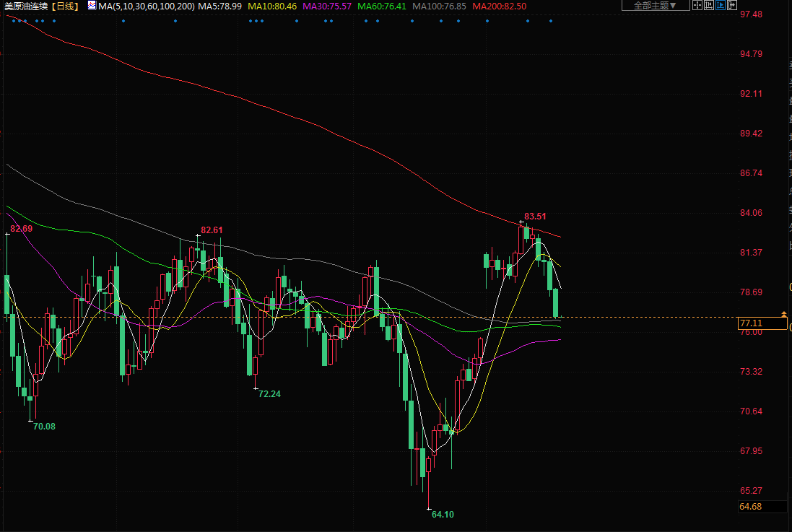792x532 pixels.
Task: Click the crosshair move icon at top right
Action: click(697, 6)
